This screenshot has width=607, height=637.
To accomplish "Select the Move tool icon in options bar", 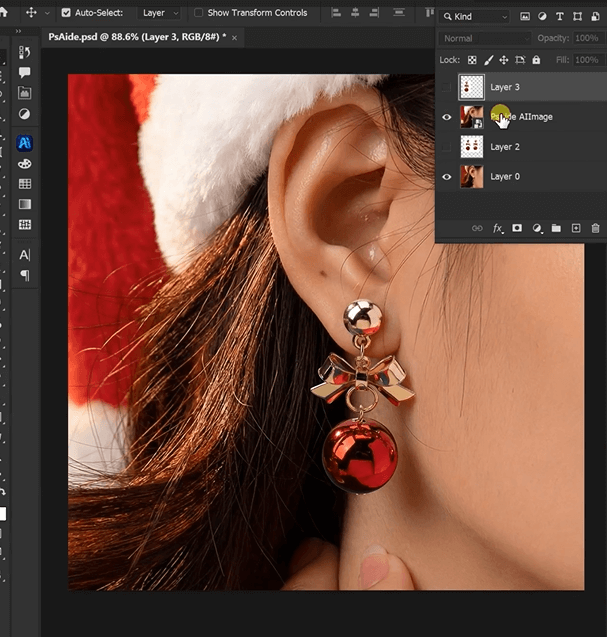I will [x=31, y=13].
